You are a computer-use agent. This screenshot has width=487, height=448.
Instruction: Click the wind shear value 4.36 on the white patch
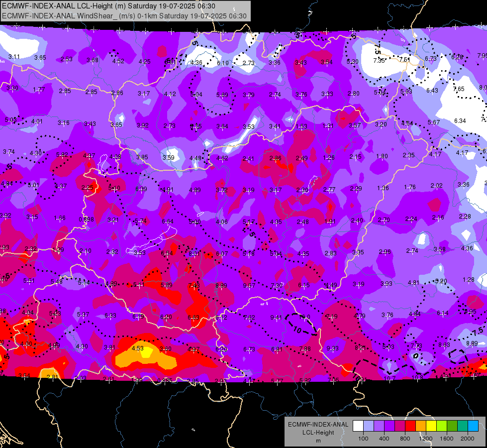click(x=196, y=63)
